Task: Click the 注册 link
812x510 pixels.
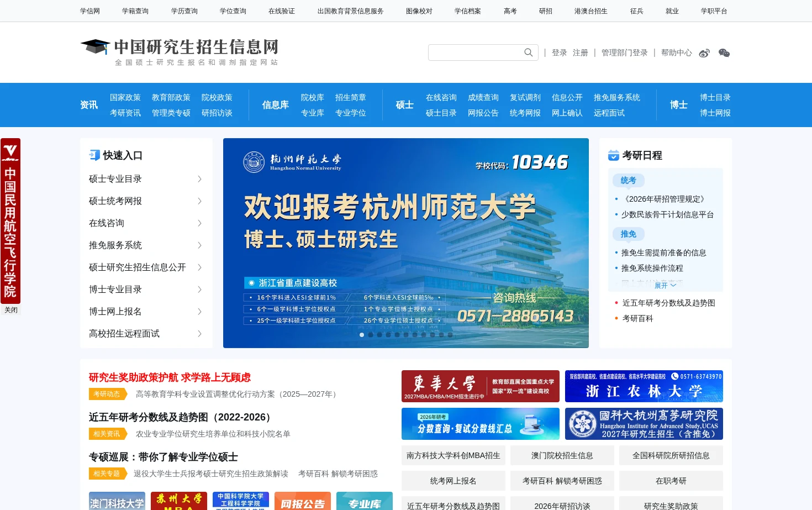Action: coord(581,52)
